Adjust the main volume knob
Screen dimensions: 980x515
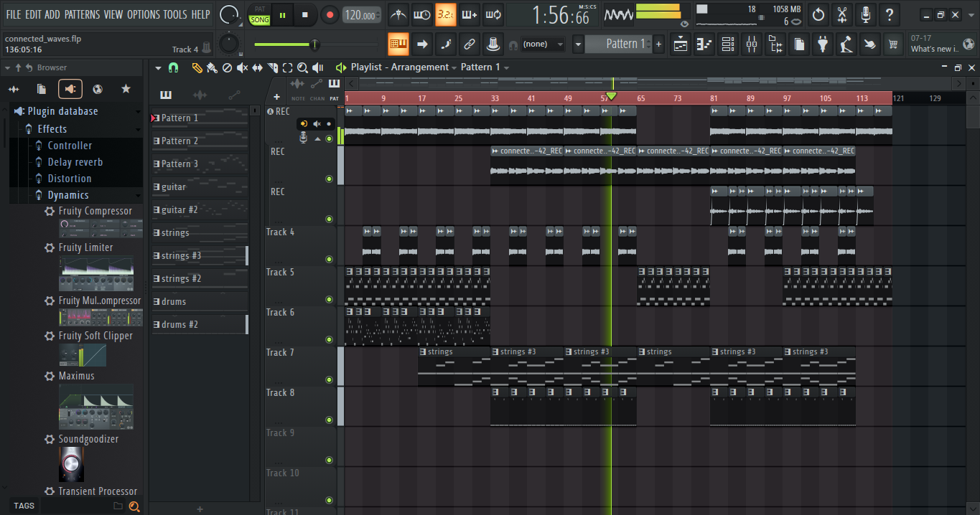229,14
